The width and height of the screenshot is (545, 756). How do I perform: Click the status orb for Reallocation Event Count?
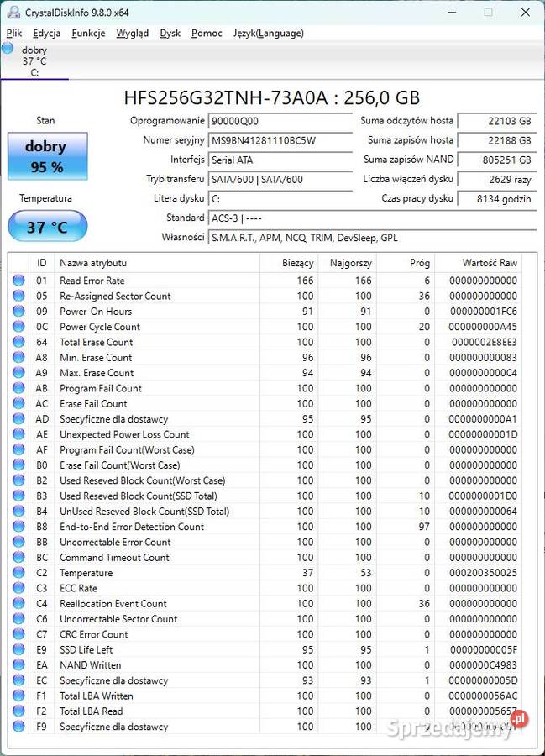coord(18,603)
